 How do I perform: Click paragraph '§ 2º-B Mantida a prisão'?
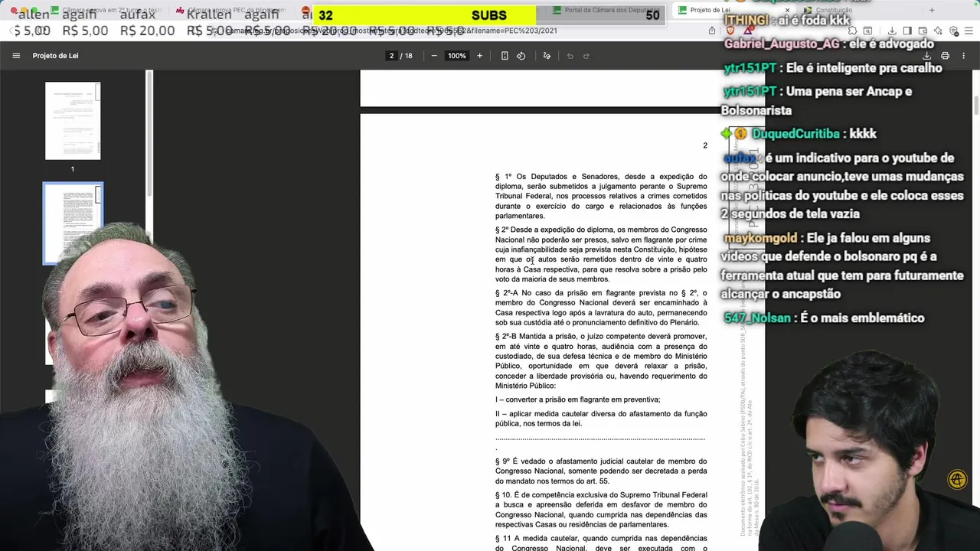coord(601,361)
